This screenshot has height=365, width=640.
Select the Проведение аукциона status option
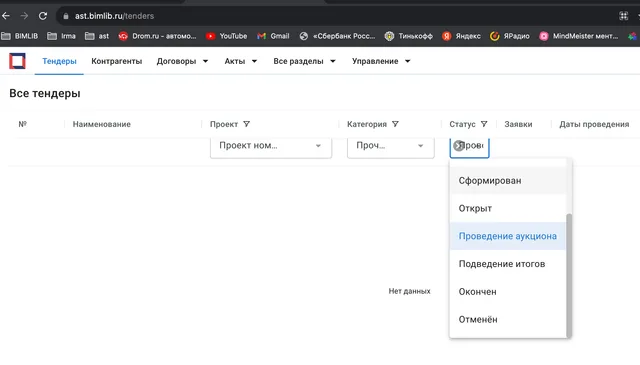tap(508, 236)
